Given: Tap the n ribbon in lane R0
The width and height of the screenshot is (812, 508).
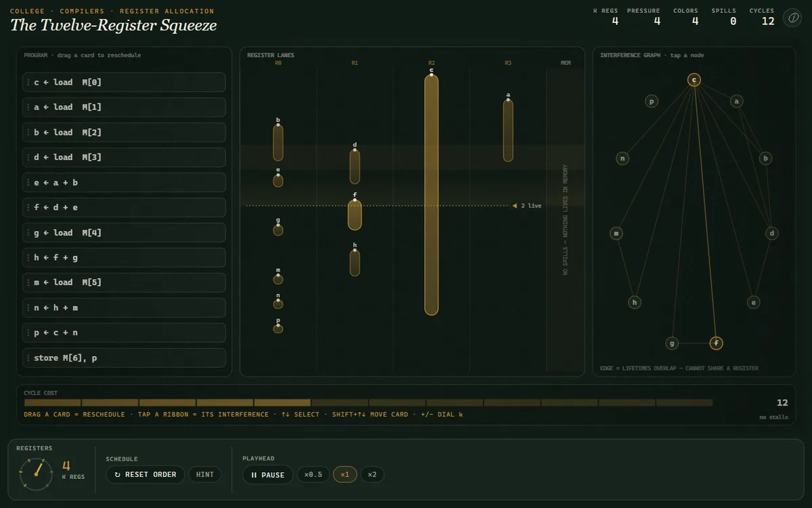Looking at the screenshot, I should tap(278, 304).
